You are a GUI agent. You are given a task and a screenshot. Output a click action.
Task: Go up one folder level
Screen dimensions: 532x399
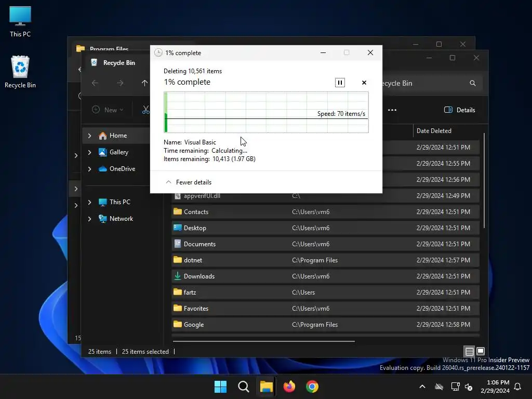(x=144, y=83)
